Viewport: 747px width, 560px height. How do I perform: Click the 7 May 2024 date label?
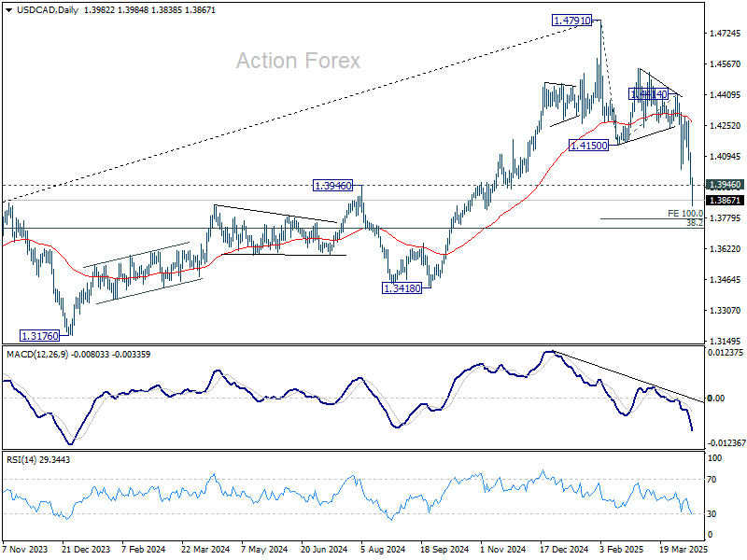click(264, 550)
